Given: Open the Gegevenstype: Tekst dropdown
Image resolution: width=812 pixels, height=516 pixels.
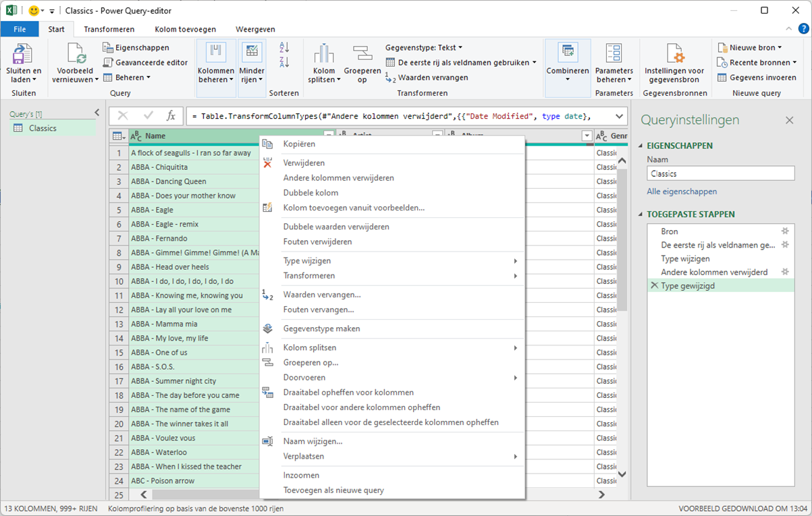Looking at the screenshot, I should tap(424, 48).
